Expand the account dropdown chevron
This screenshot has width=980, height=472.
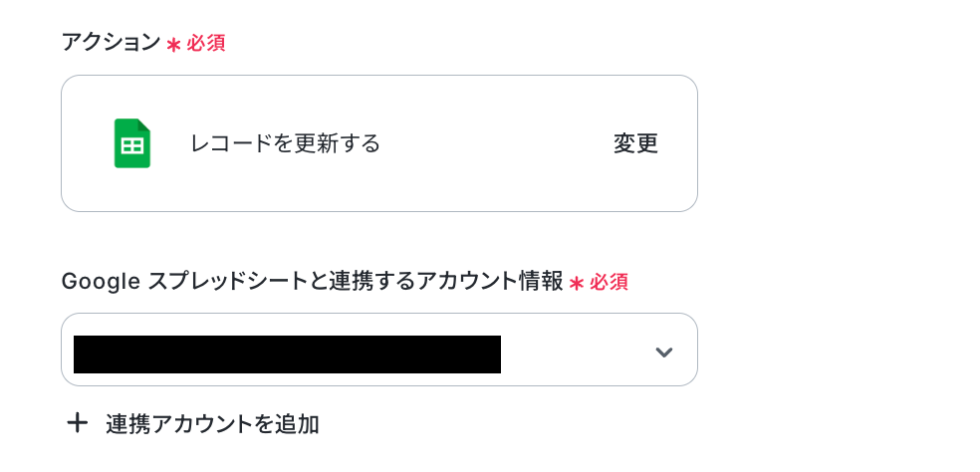663,352
